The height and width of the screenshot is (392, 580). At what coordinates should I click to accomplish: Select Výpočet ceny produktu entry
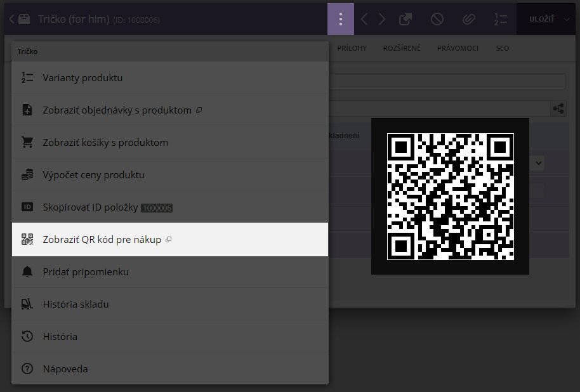pos(170,174)
